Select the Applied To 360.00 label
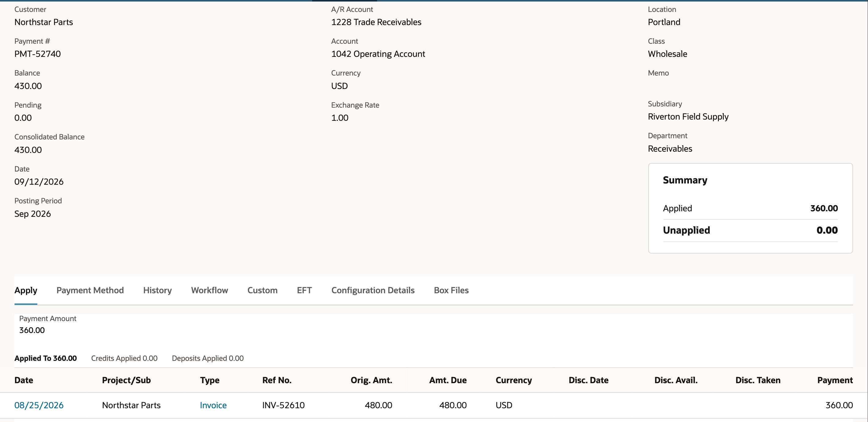The image size is (868, 422). click(x=46, y=358)
